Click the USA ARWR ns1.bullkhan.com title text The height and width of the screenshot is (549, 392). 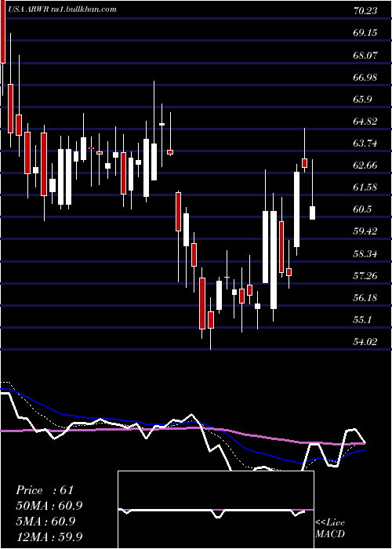tap(60, 9)
